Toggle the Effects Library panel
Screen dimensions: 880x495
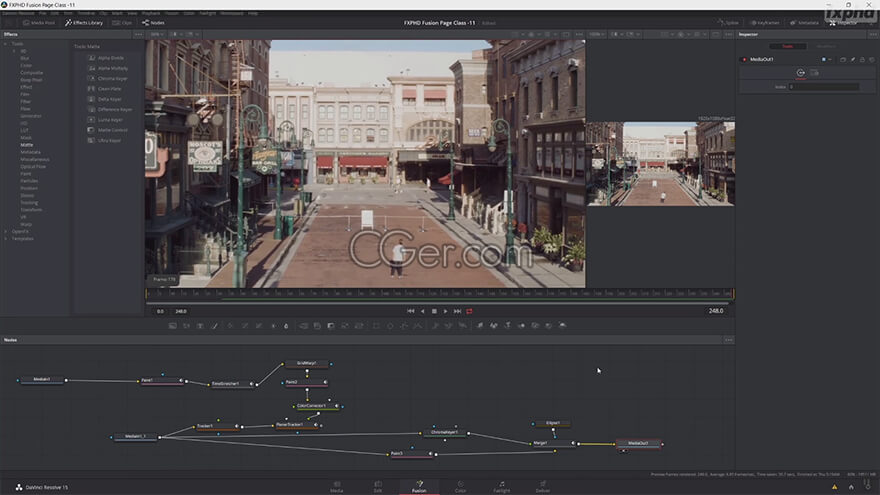pyautogui.click(x=84, y=23)
